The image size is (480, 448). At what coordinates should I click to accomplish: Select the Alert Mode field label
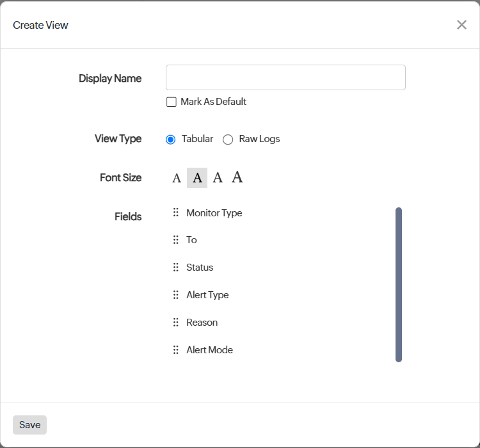[x=210, y=350]
